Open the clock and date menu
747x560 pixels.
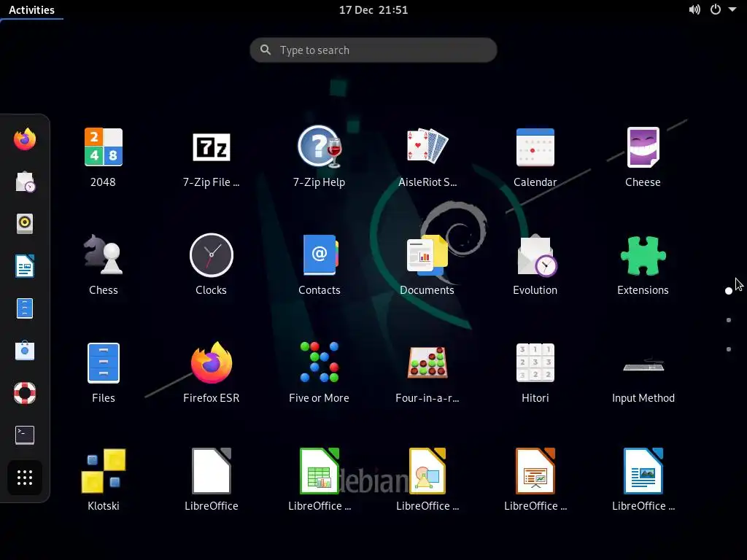373,10
